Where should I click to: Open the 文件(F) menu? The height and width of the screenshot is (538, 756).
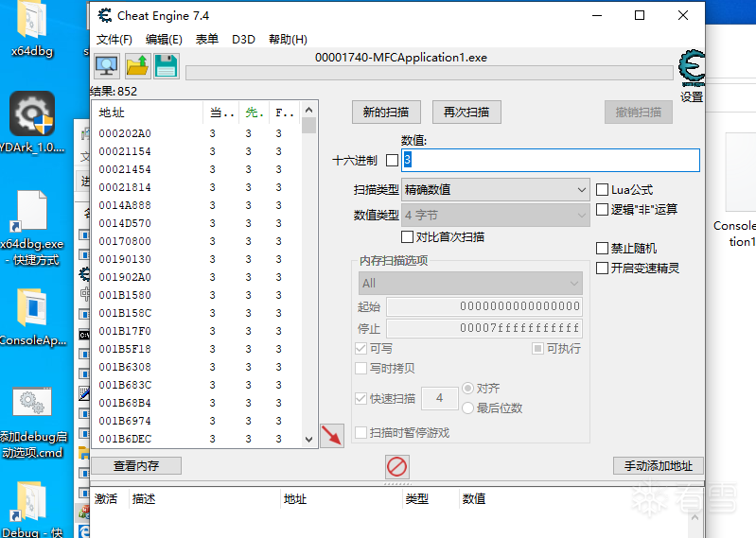point(114,40)
